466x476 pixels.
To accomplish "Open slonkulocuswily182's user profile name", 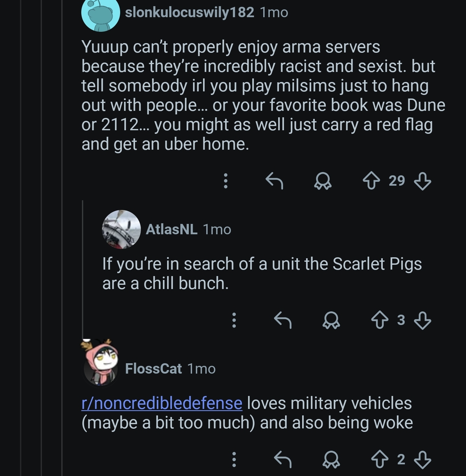I will click(189, 12).
